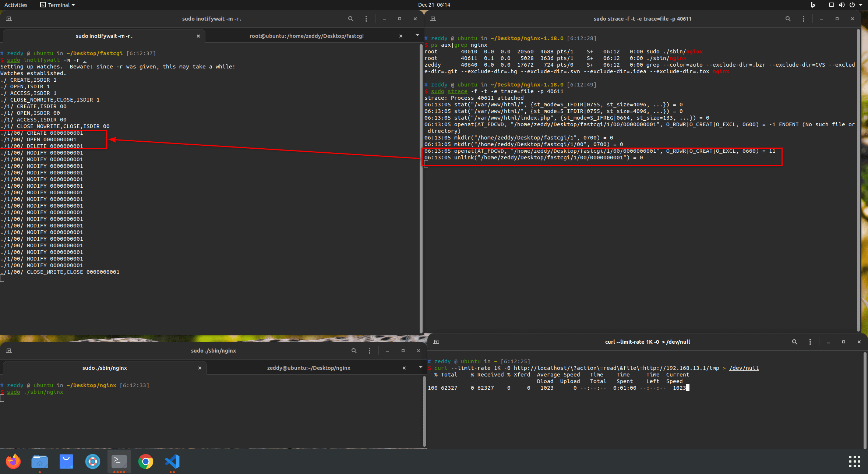Open Help icon in the dock
The width and height of the screenshot is (868, 474).
(x=93, y=461)
